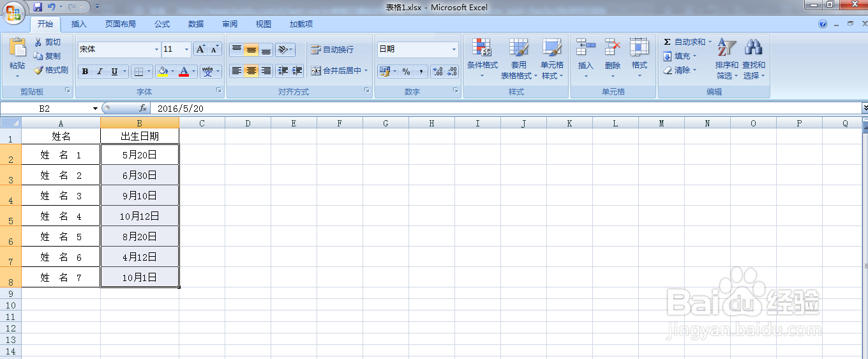Switch to the 视图 (View) tab
The height and width of the screenshot is (359, 868).
click(x=264, y=24)
